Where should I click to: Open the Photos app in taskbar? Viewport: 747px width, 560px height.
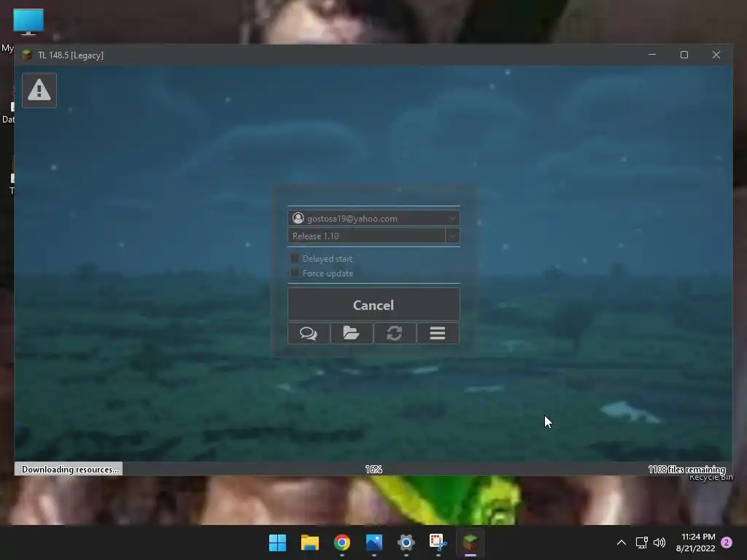[374, 542]
